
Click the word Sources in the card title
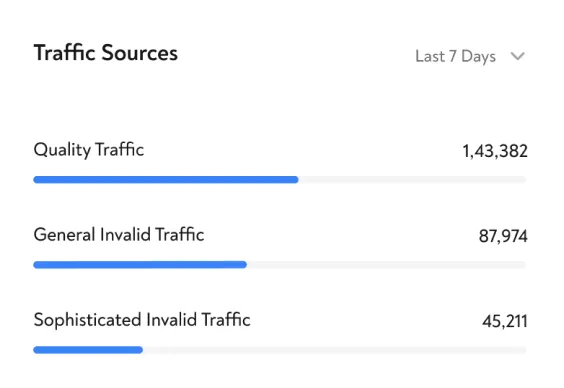pyautogui.click(x=140, y=53)
